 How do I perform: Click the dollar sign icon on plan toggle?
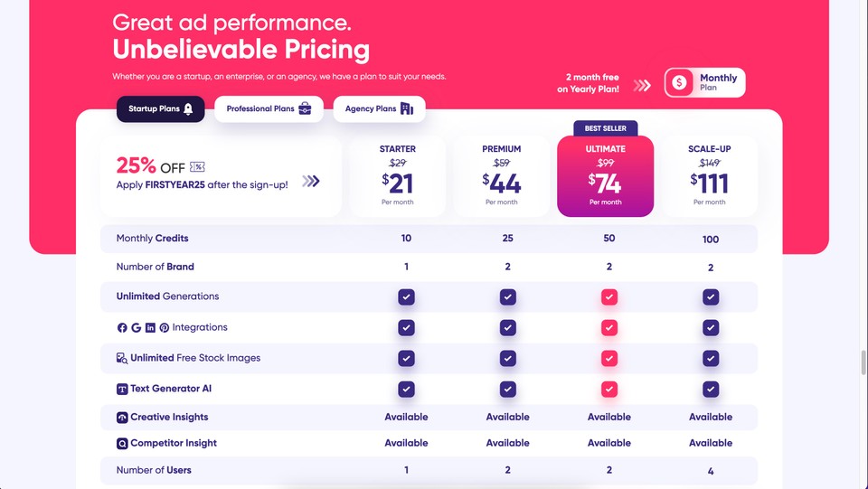click(679, 82)
